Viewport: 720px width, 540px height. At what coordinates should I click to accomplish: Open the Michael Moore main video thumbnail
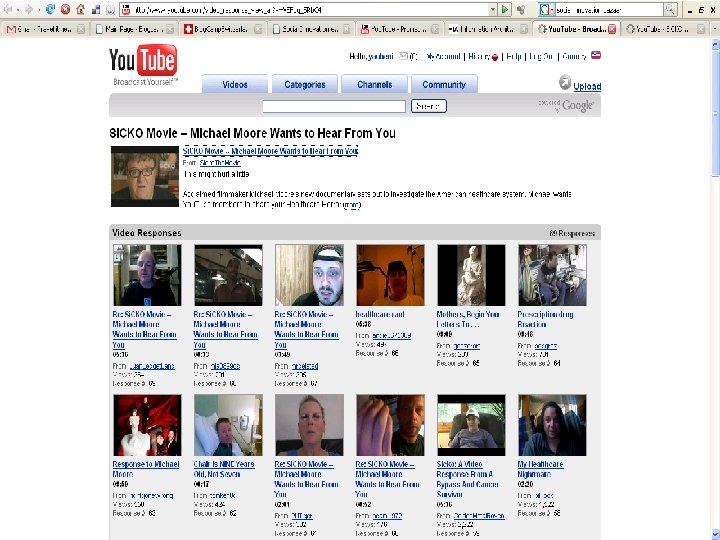point(145,176)
